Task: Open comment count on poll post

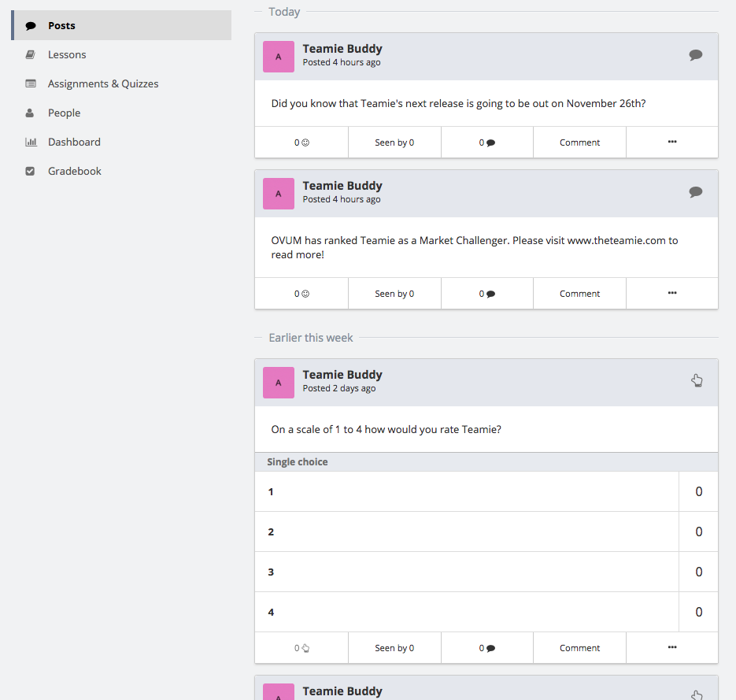Action: coord(486,648)
